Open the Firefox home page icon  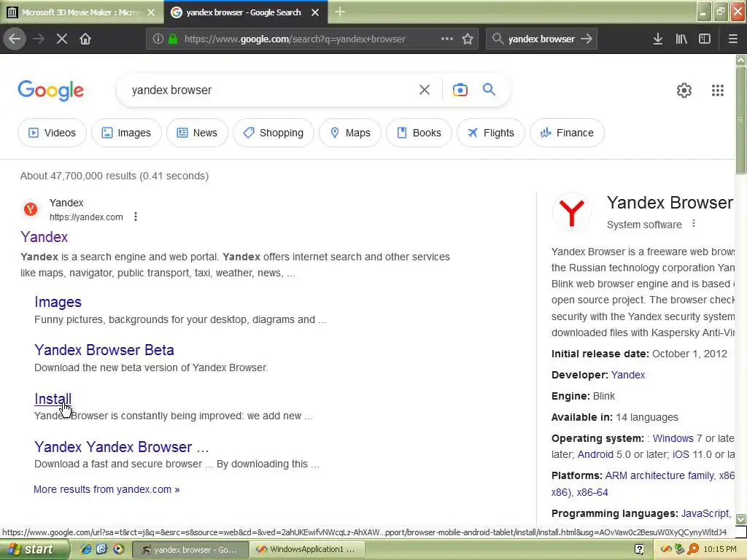click(x=85, y=39)
